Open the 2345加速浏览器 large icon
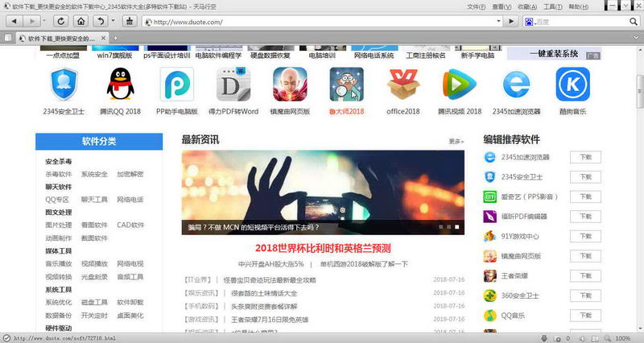This screenshot has width=644, height=343. [x=516, y=85]
